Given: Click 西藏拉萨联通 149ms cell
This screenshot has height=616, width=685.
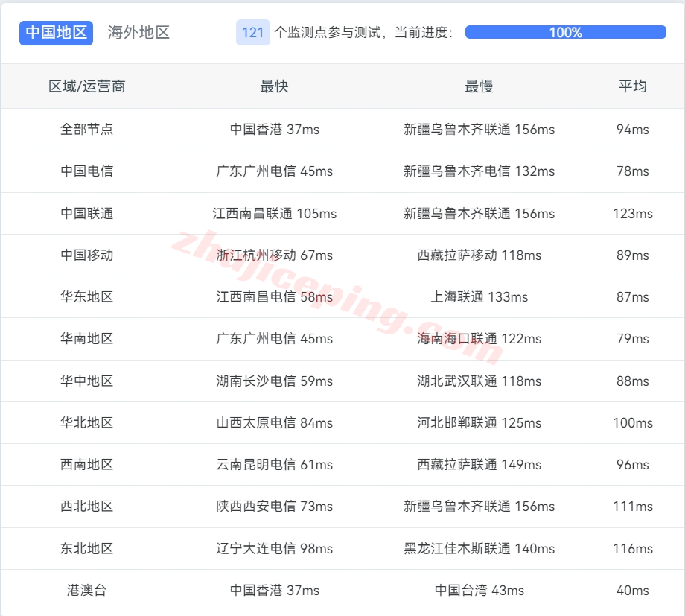Looking at the screenshot, I should [x=479, y=464].
